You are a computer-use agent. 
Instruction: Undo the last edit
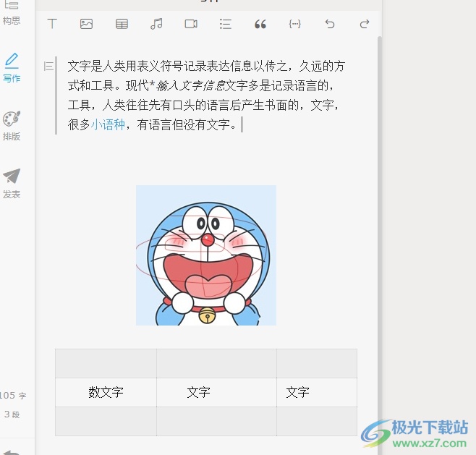coord(330,24)
